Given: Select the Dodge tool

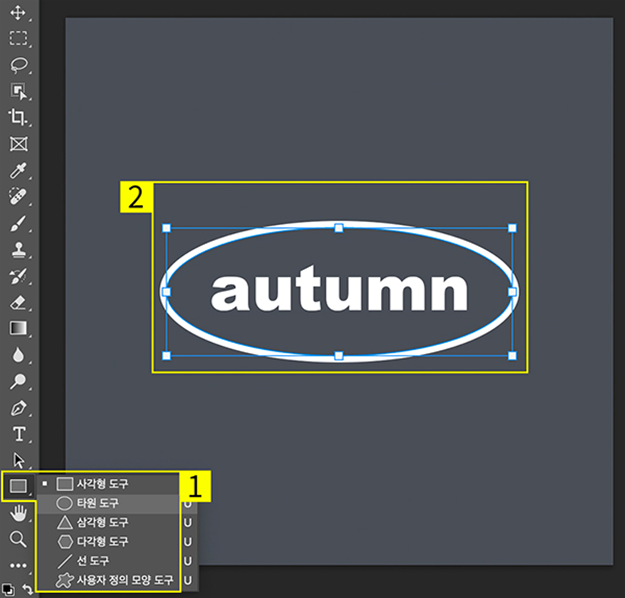Looking at the screenshot, I should [18, 382].
